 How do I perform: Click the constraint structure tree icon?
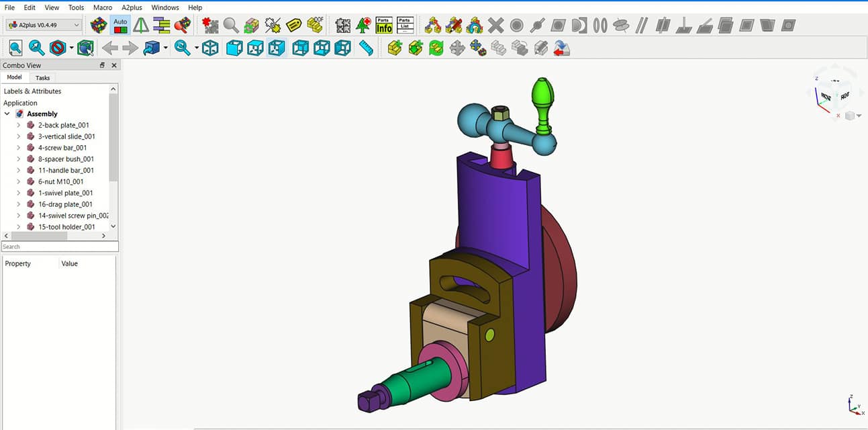click(161, 26)
